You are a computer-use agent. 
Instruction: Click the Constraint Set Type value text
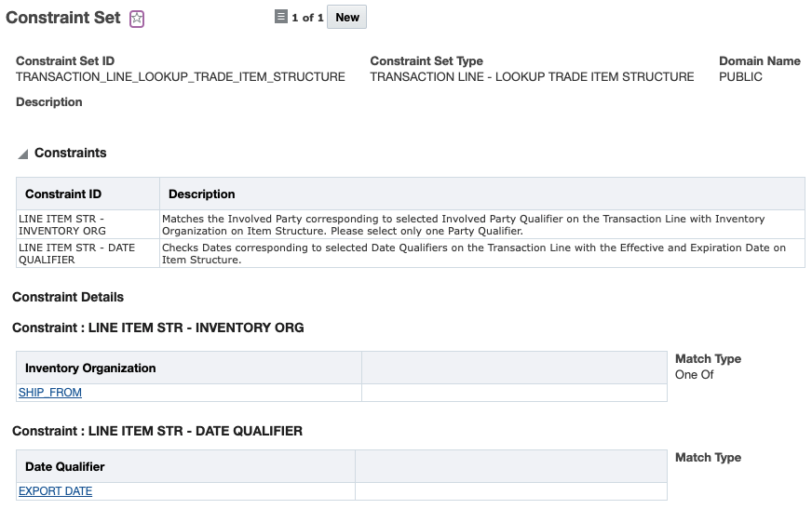pyautogui.click(x=532, y=77)
